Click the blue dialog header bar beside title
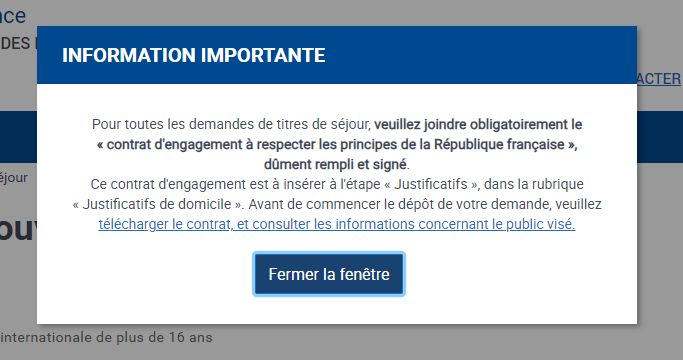The width and height of the screenshot is (683, 360). pyautogui.click(x=479, y=55)
